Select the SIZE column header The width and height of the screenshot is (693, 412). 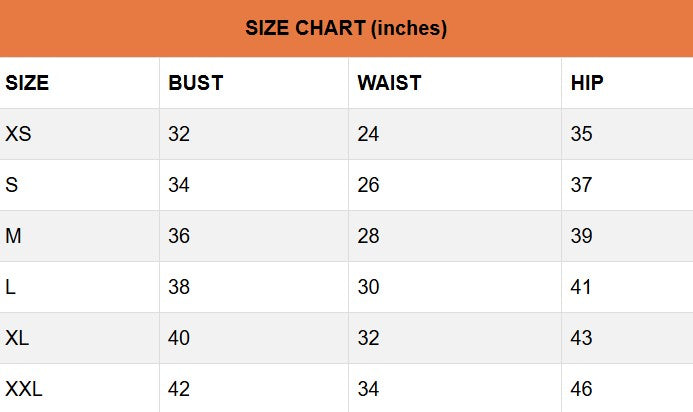(x=27, y=83)
